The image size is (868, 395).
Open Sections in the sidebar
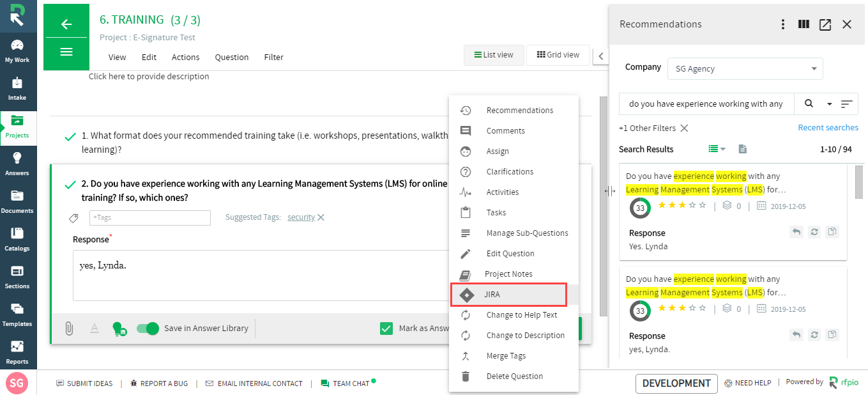(17, 277)
